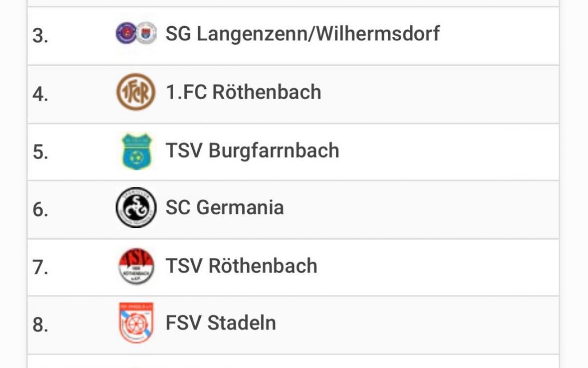
Task: Click the green TSV Burgfarrnbach crest
Action: [136, 151]
